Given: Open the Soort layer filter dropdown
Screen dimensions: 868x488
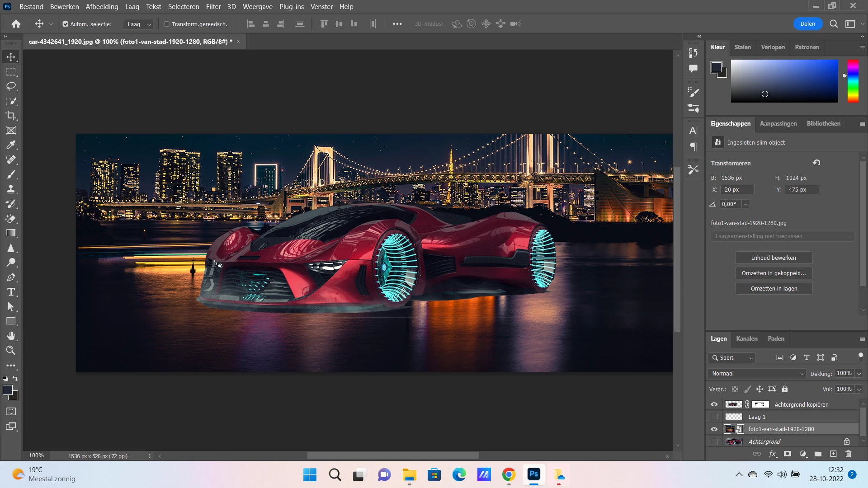Looking at the screenshot, I should [731, 357].
